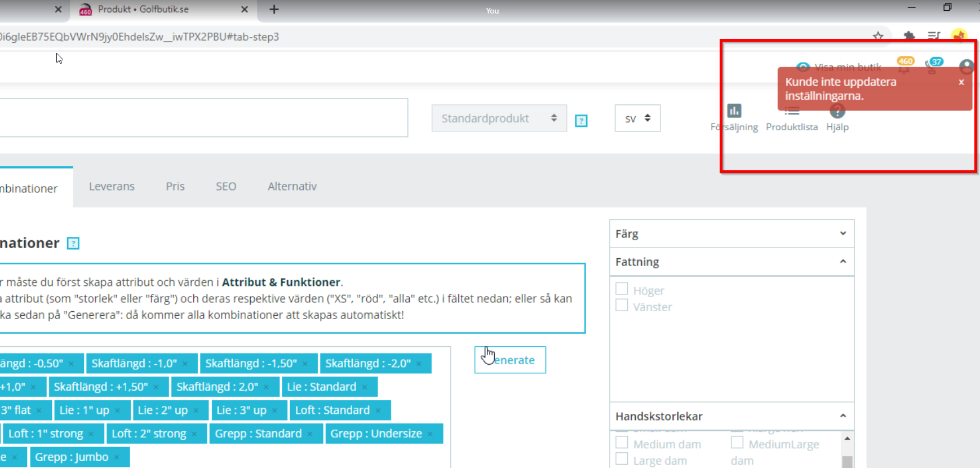
Task: Remove the 'Loft : 2" strong' tag
Action: point(194,434)
